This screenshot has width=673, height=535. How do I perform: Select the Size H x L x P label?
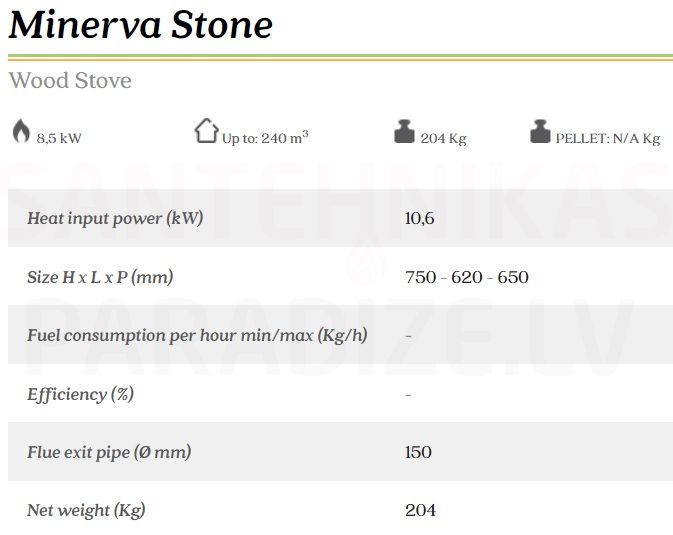[100, 277]
